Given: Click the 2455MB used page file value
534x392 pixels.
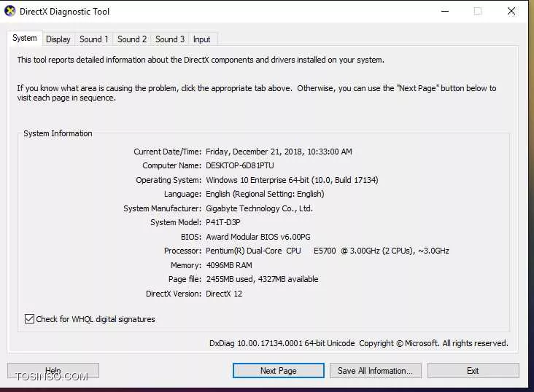Looking at the screenshot, I should (262, 279).
